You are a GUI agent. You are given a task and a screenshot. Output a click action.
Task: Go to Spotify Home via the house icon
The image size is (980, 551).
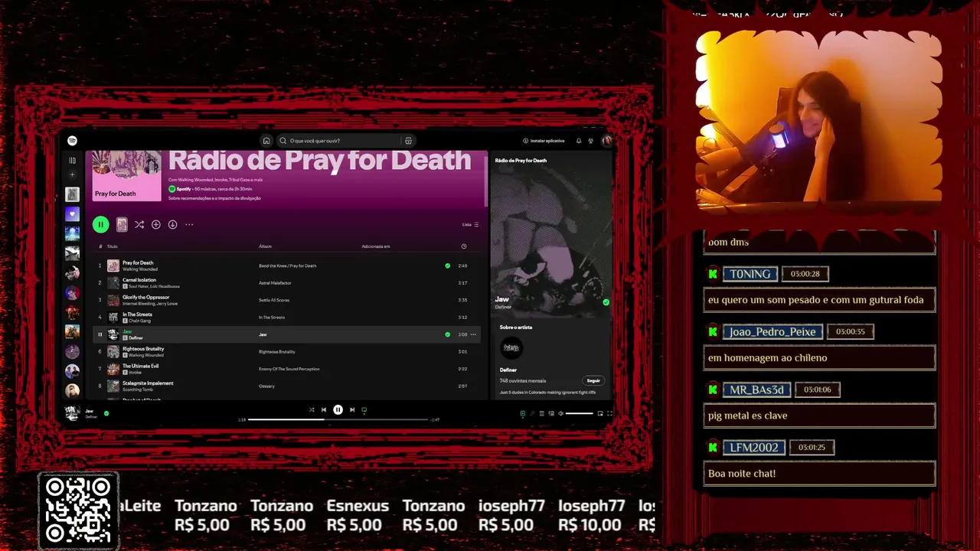pyautogui.click(x=266, y=141)
